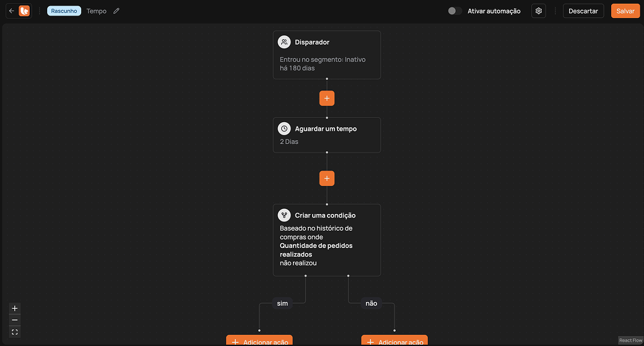Zoom in the flow canvas
Screen dimensions: 644x346
pos(15,308)
